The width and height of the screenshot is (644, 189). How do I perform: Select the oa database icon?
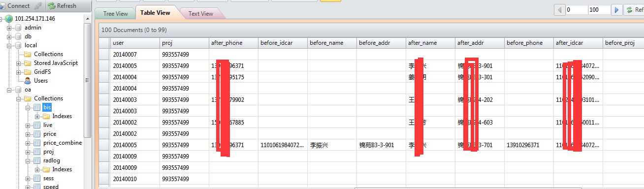click(18, 90)
